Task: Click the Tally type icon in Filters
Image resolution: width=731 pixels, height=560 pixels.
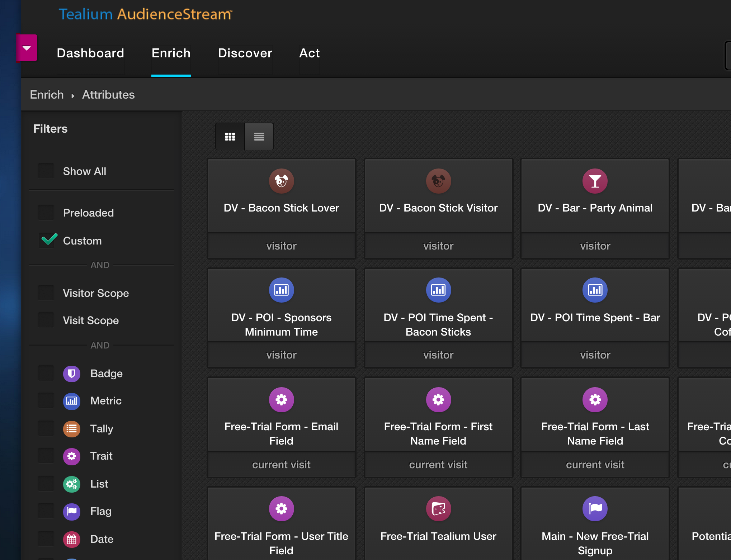Action: pyautogui.click(x=72, y=429)
